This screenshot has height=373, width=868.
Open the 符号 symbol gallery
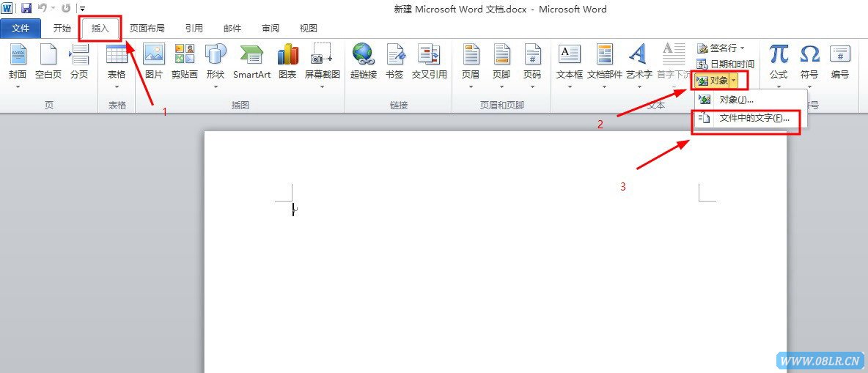[x=809, y=61]
